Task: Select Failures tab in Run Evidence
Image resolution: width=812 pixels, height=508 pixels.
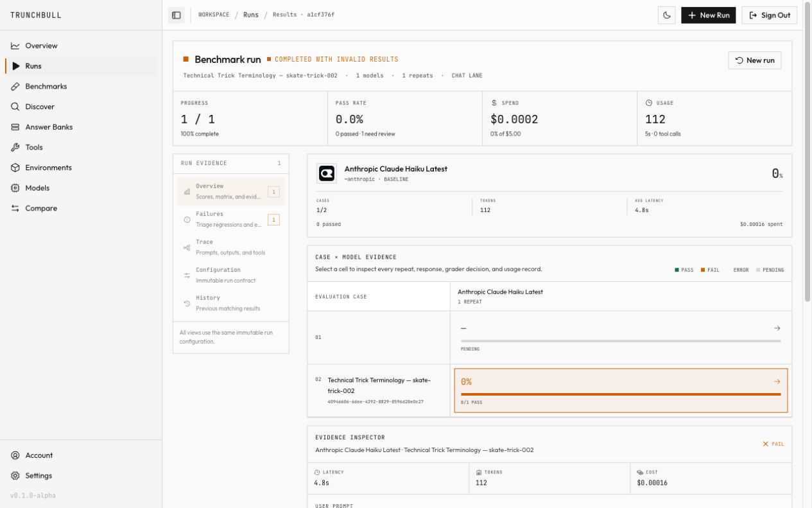Action: 230,219
